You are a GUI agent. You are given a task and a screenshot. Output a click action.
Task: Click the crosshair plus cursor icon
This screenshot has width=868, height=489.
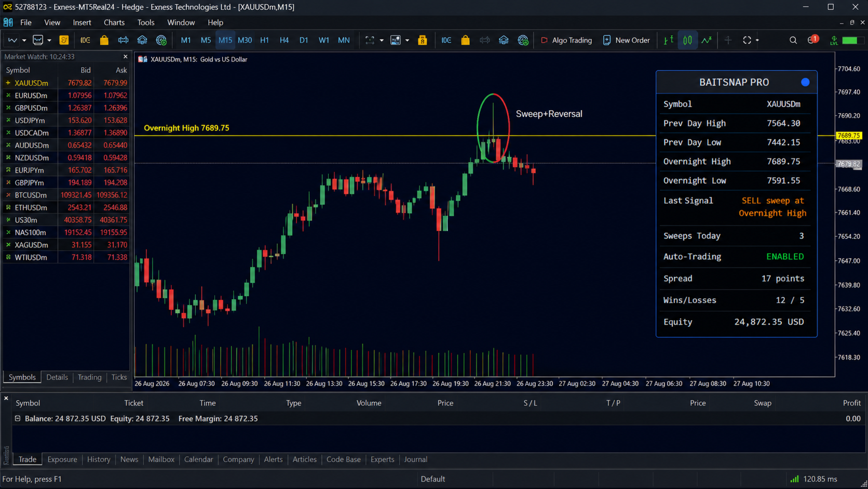coord(728,40)
